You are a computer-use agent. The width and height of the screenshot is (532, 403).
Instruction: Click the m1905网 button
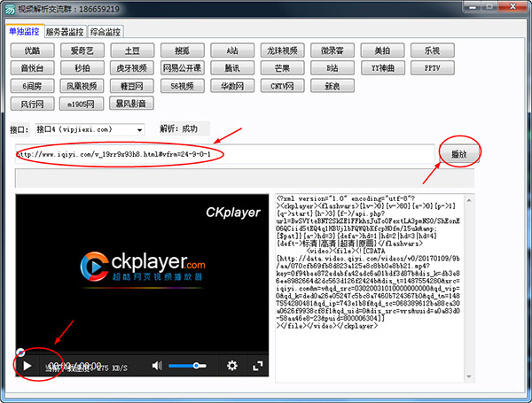82,104
